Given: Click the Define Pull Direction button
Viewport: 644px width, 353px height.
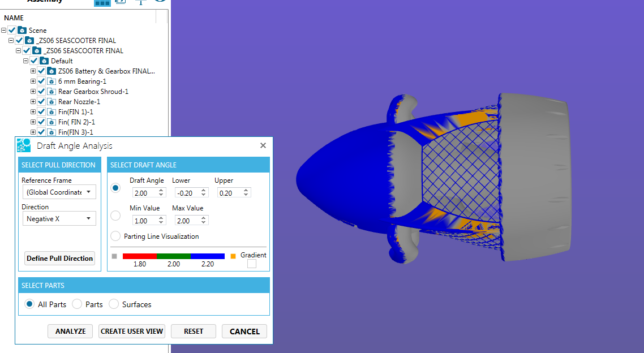Looking at the screenshot, I should [x=59, y=259].
